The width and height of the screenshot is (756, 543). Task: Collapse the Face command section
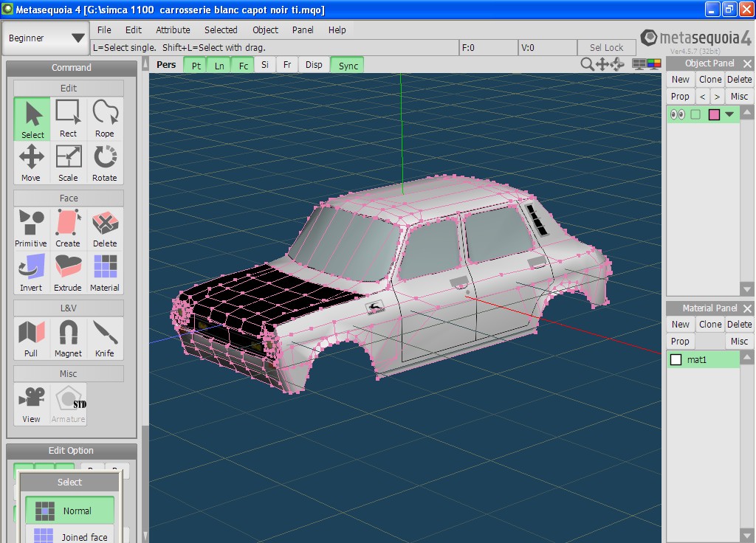pyautogui.click(x=69, y=198)
